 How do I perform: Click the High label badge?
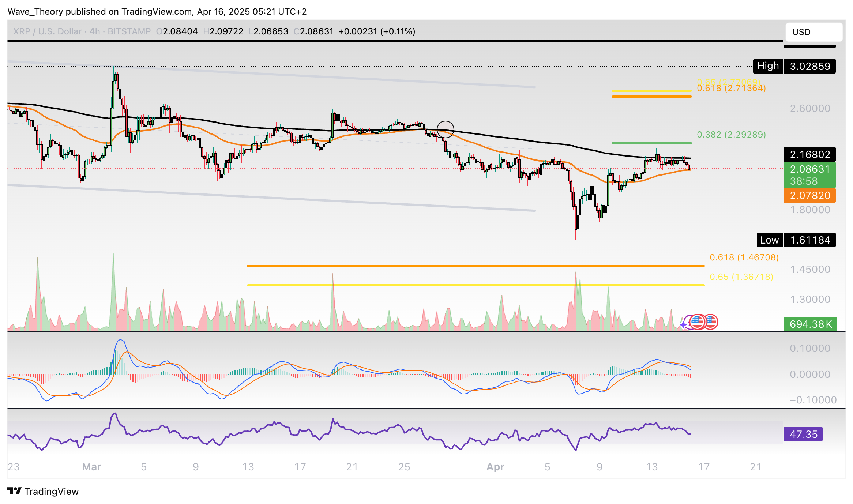(768, 66)
